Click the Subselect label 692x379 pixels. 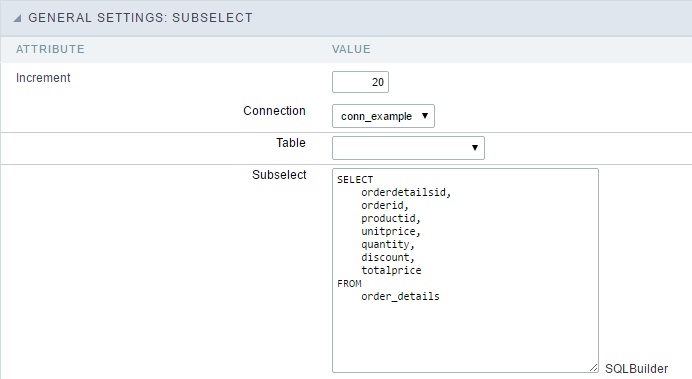click(x=279, y=175)
